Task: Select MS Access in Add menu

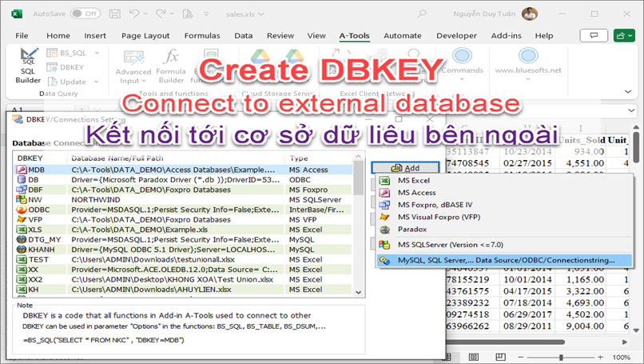Action: pos(503,193)
